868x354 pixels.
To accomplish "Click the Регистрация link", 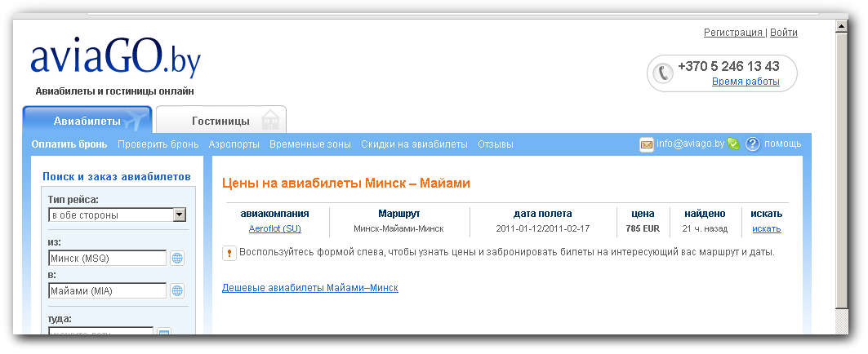I will (732, 33).
